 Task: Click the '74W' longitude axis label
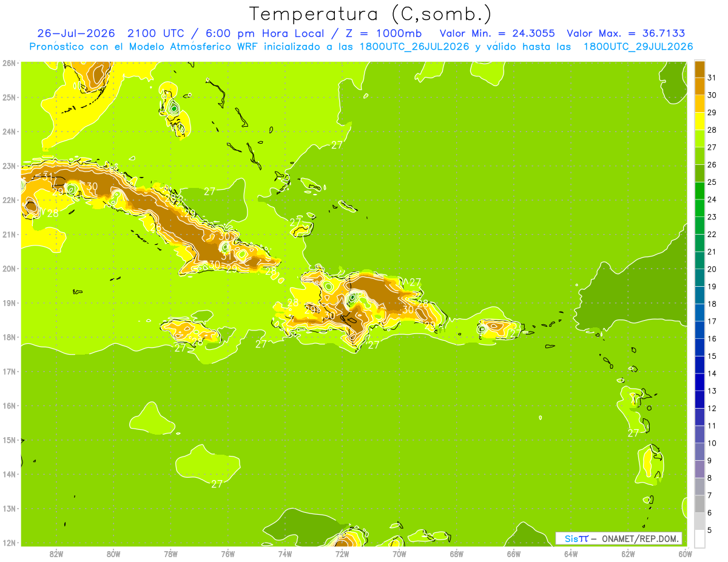pos(285,554)
